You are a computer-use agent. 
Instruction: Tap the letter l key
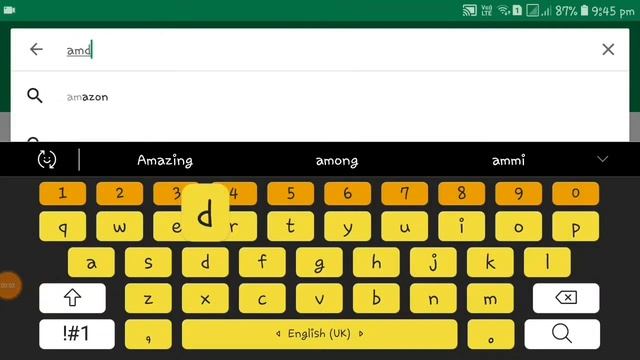pos(547,262)
